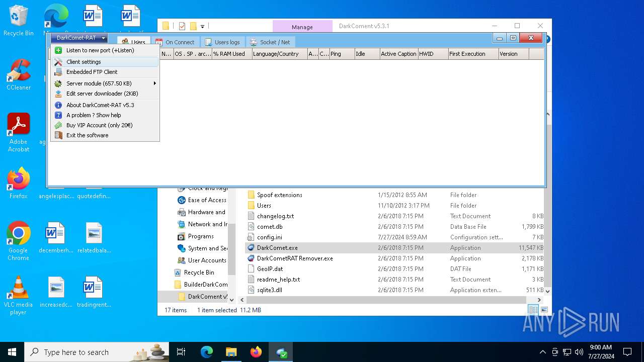The height and width of the screenshot is (362, 644).
Task: Select the Google Chrome desktop shortcut
Action: [x=19, y=241]
